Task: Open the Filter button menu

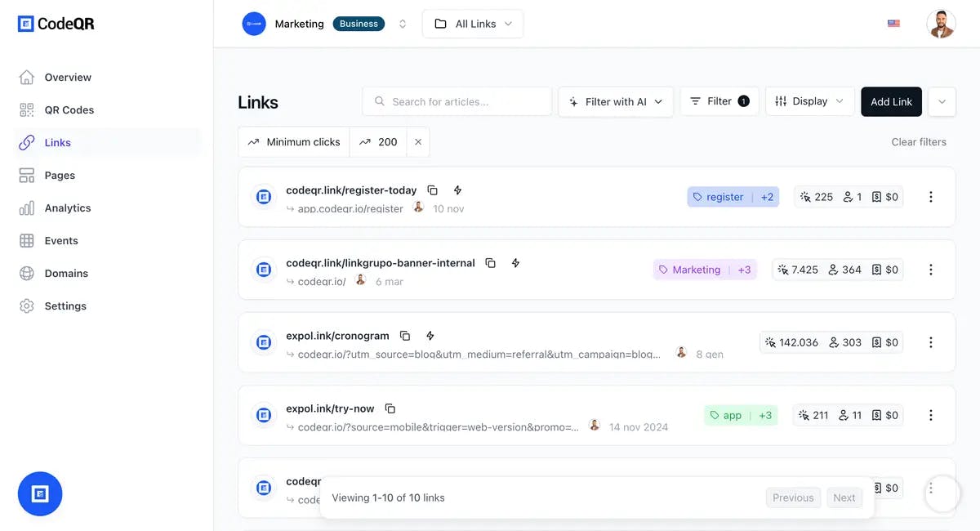Action: click(x=719, y=101)
